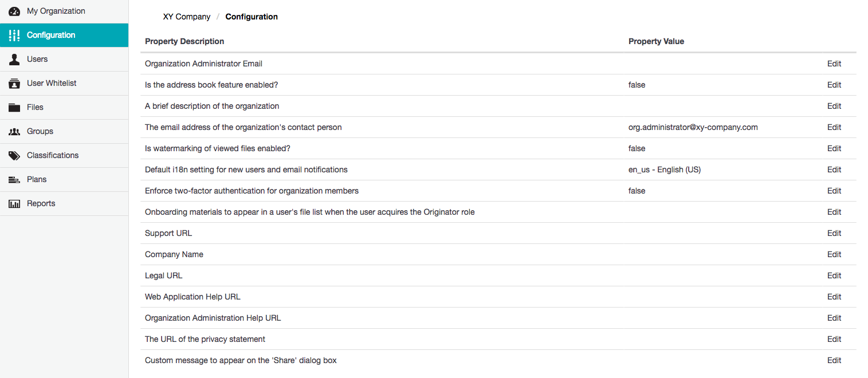This screenshot has height=378, width=868.
Task: Click the My Organization dashboard icon
Action: pos(14,11)
